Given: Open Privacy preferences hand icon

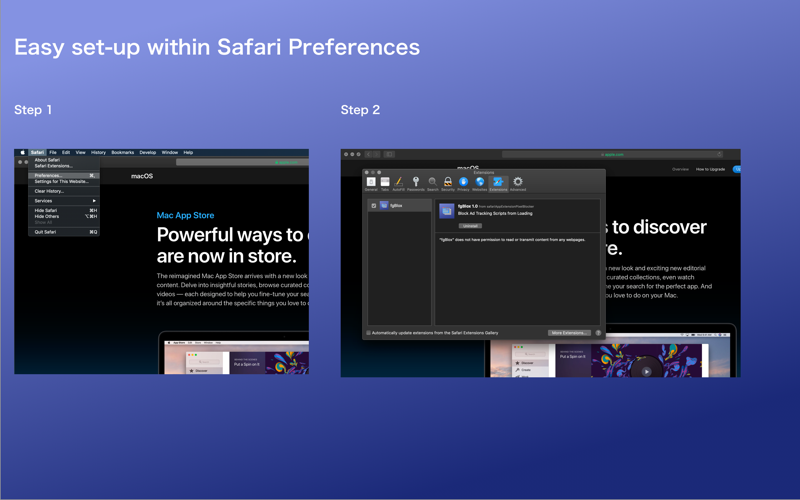Looking at the screenshot, I should point(463,182).
